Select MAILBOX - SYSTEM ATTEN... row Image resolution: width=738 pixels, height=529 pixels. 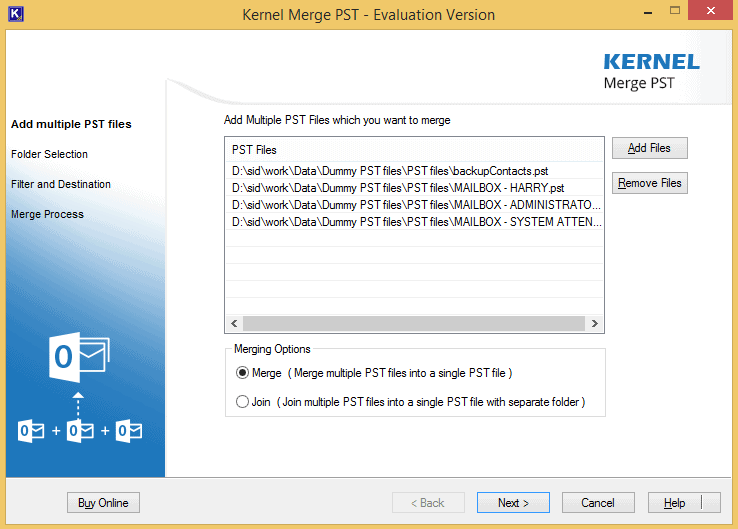coord(414,222)
